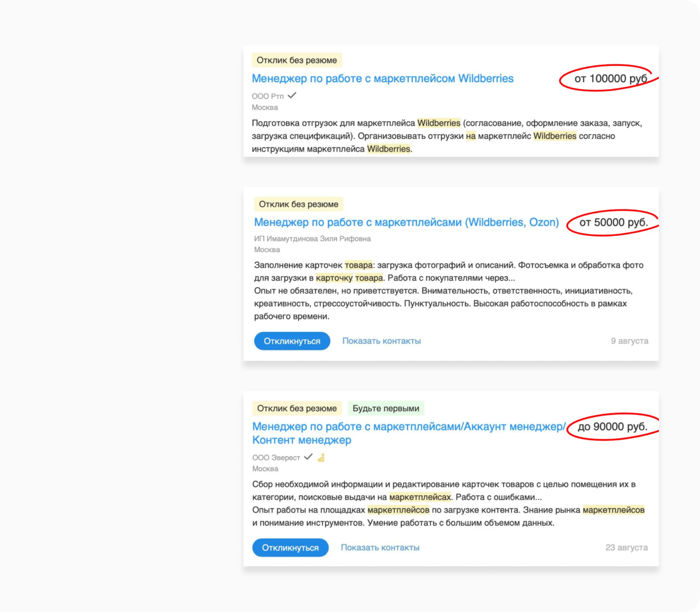Click the Будьте первыми badge

(386, 409)
